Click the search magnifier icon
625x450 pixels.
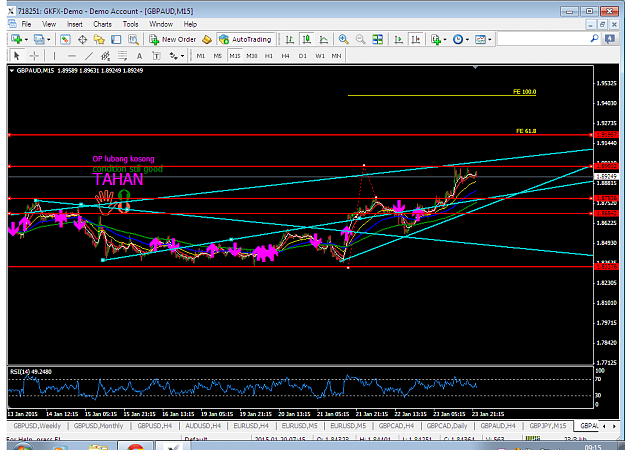594,39
